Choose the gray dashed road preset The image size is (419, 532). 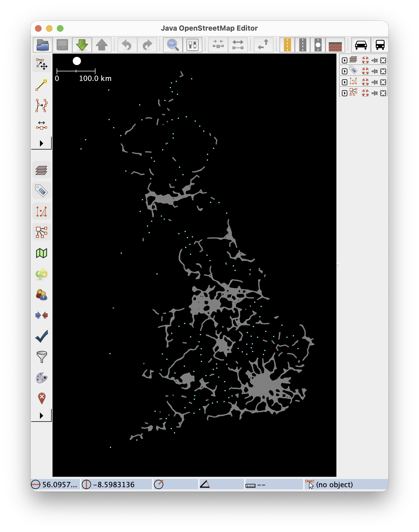click(302, 45)
